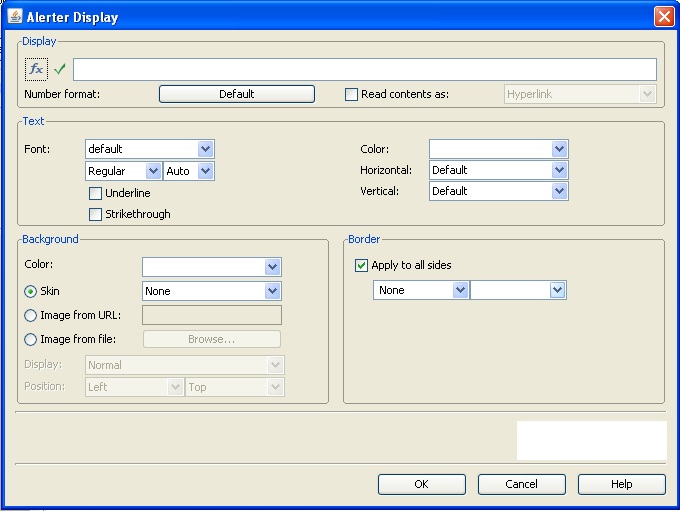Click the Number format Default button

[237, 94]
